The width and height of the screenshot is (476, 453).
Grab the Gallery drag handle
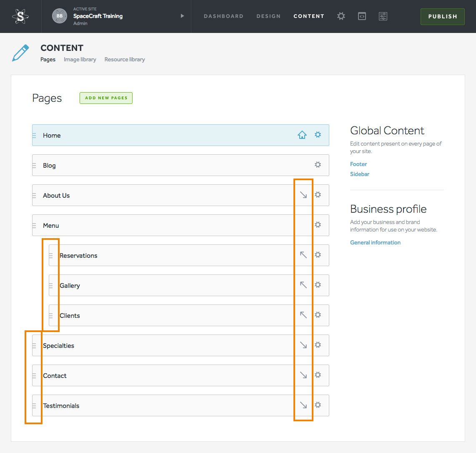click(x=51, y=286)
